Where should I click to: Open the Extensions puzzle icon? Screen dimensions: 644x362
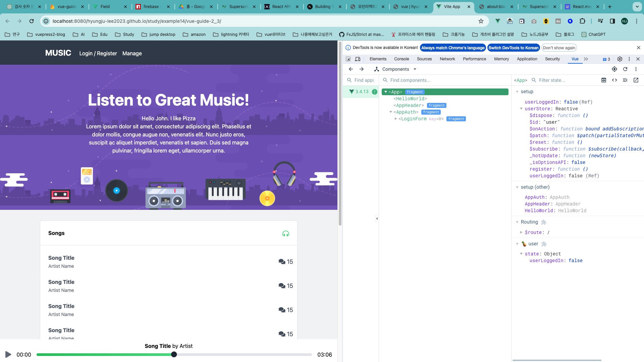[582, 21]
